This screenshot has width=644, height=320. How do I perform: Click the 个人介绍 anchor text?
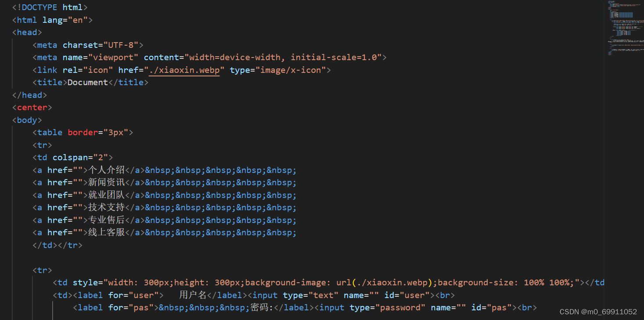coord(107,170)
